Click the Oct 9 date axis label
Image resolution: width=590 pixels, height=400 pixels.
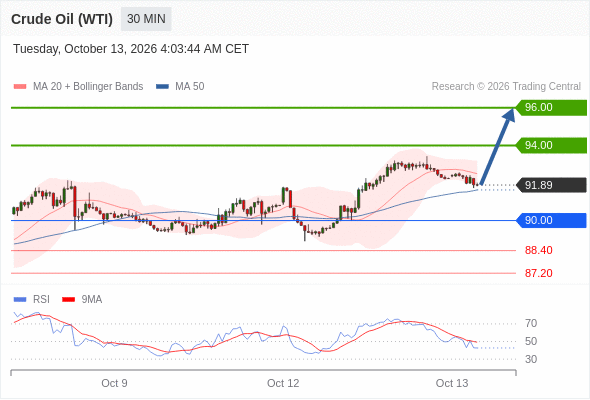tap(114, 383)
